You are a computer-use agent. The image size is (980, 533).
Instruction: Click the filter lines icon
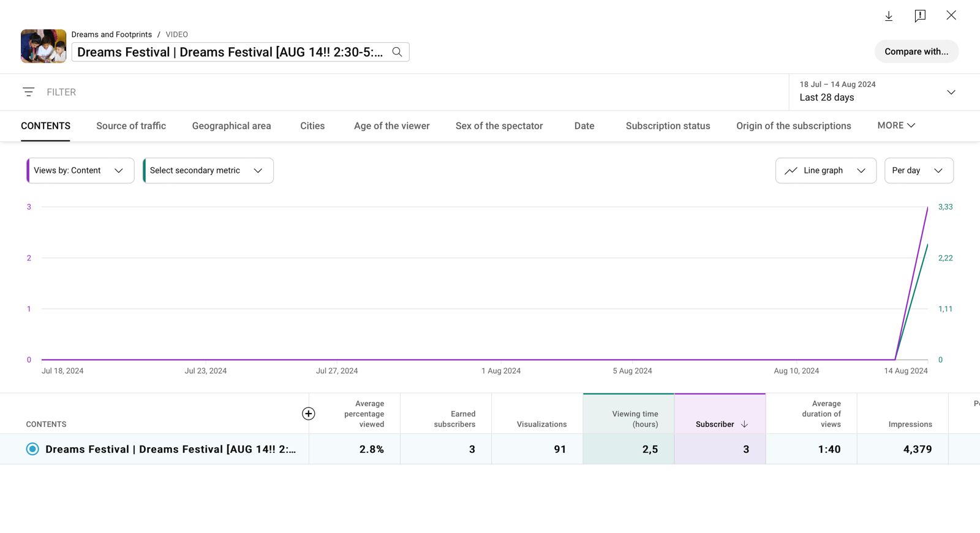(28, 92)
